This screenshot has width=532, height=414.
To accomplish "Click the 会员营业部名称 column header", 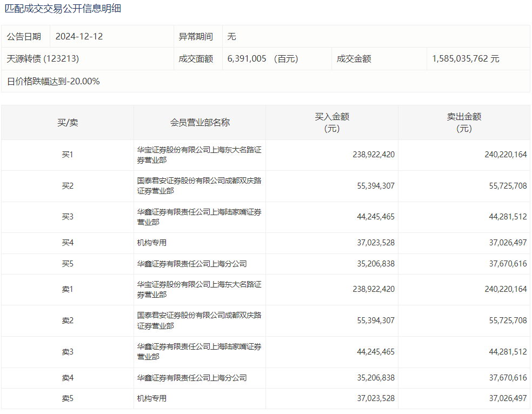I will [x=199, y=123].
